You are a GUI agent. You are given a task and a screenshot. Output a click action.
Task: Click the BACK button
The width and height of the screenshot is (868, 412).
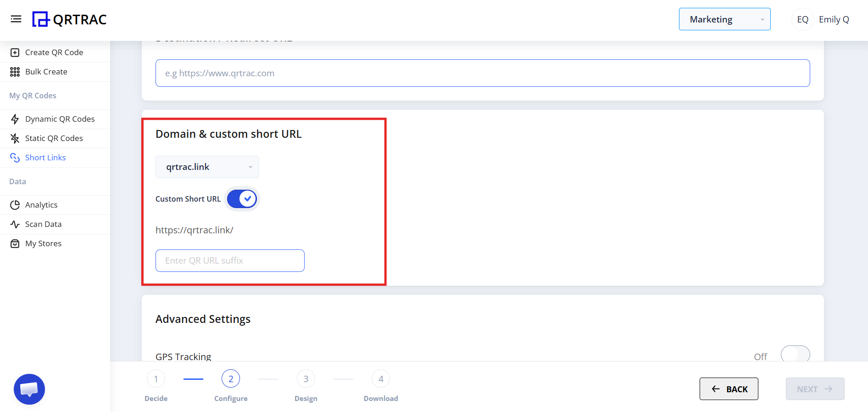(x=729, y=389)
